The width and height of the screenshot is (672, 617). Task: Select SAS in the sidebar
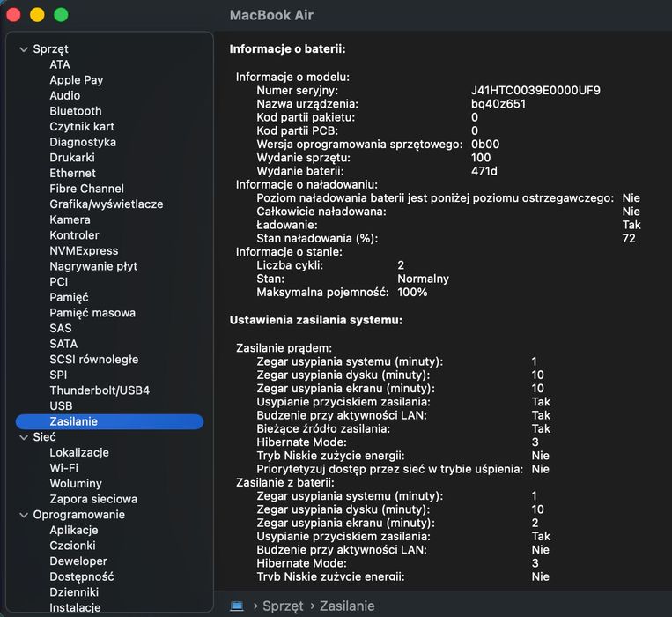61,329
